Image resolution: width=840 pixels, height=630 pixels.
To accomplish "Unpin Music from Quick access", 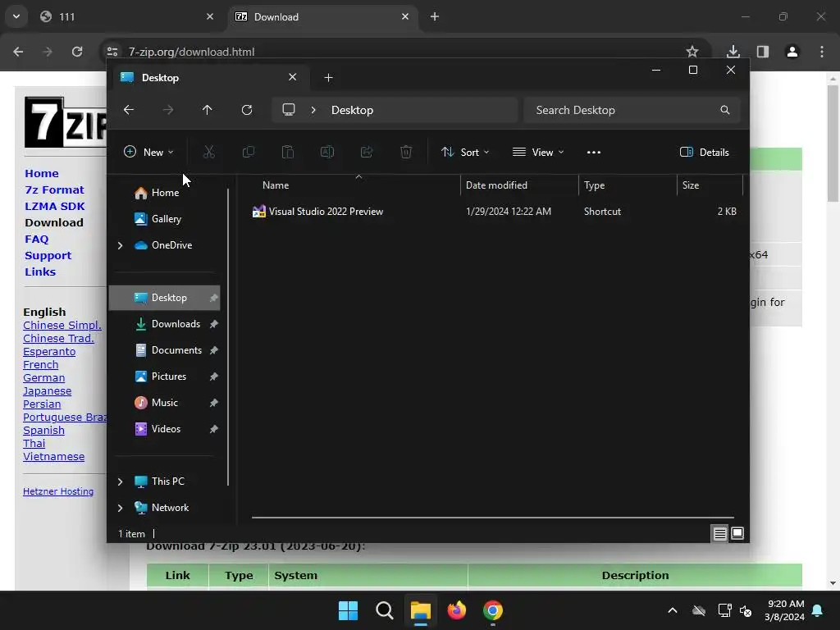I will [214, 403].
